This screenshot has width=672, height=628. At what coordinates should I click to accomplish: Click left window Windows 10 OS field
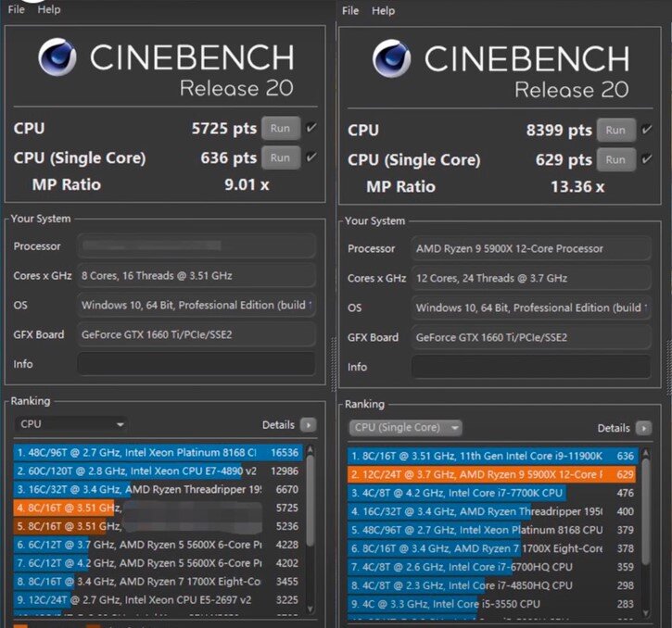pos(197,305)
